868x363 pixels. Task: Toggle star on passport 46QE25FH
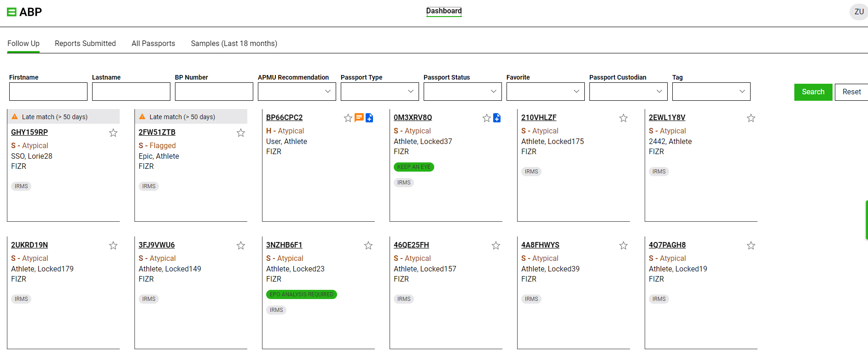click(x=496, y=246)
